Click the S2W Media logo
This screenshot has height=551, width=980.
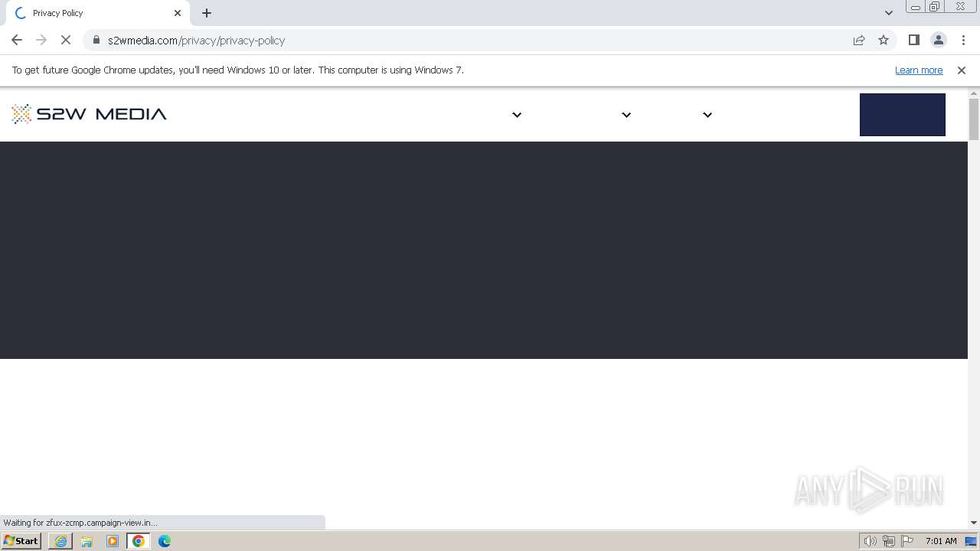pos(89,114)
